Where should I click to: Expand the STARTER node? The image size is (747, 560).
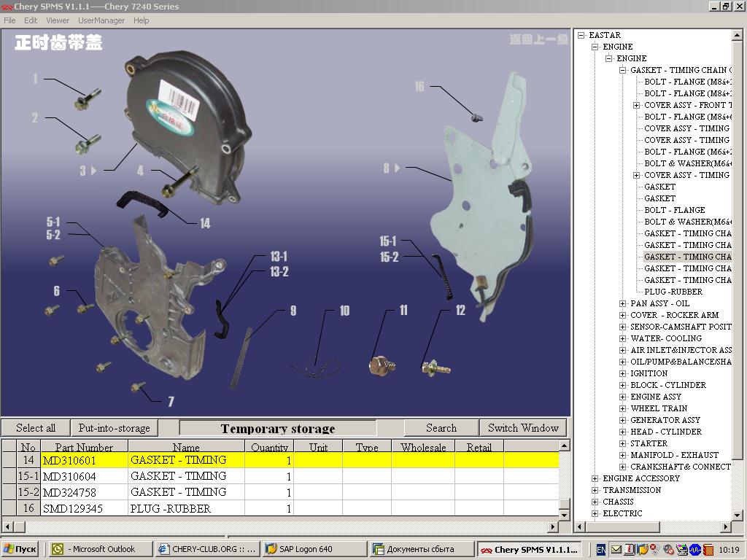point(623,444)
